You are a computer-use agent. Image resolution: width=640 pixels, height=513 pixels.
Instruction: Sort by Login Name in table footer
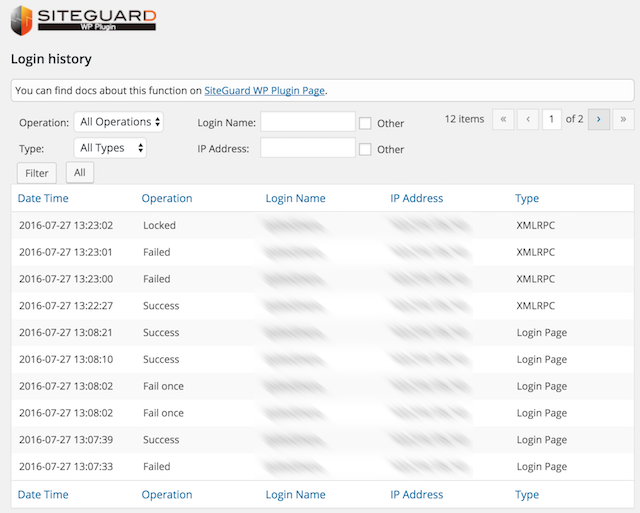point(296,495)
